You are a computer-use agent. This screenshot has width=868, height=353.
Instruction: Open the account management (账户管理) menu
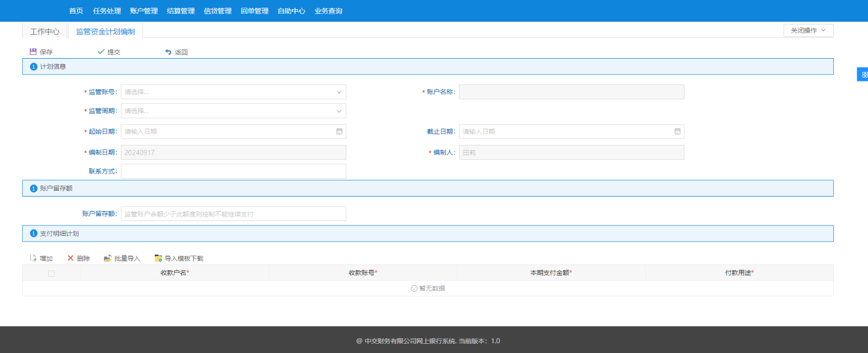click(144, 11)
